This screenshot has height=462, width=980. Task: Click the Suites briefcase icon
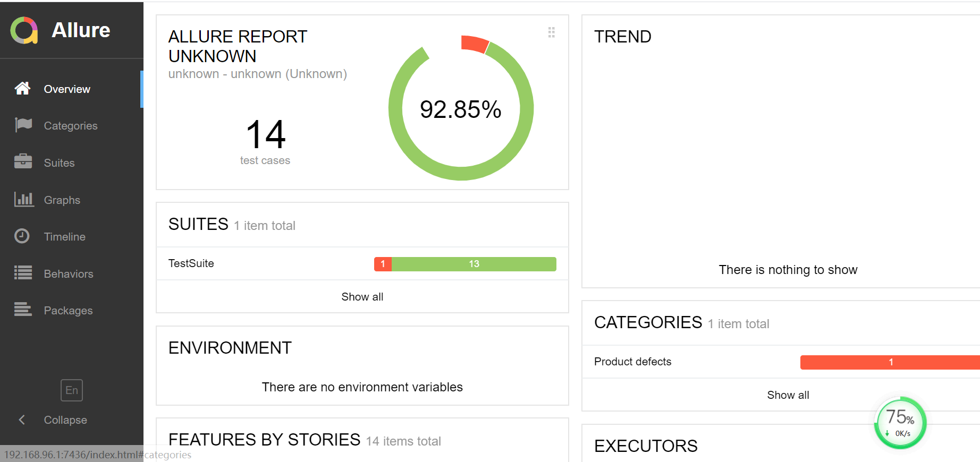click(23, 161)
